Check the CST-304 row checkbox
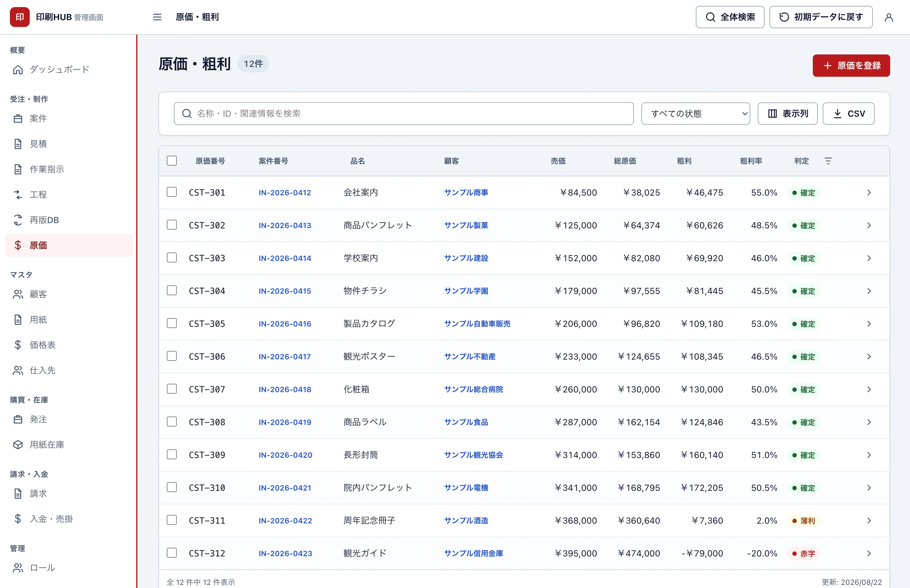The width and height of the screenshot is (910, 588). pyautogui.click(x=172, y=291)
